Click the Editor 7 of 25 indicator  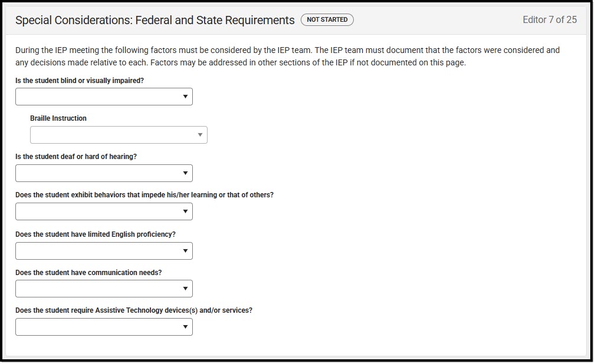[550, 19]
